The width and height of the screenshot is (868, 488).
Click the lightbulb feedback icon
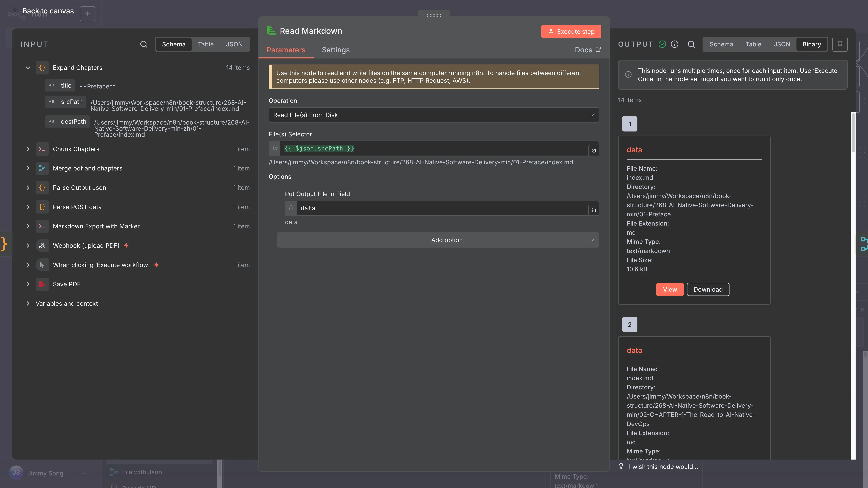click(621, 466)
